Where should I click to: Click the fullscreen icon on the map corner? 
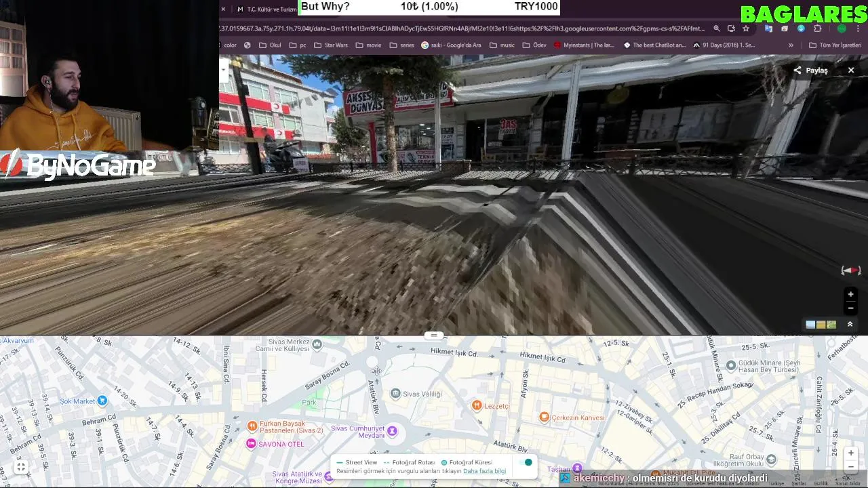[21, 467]
